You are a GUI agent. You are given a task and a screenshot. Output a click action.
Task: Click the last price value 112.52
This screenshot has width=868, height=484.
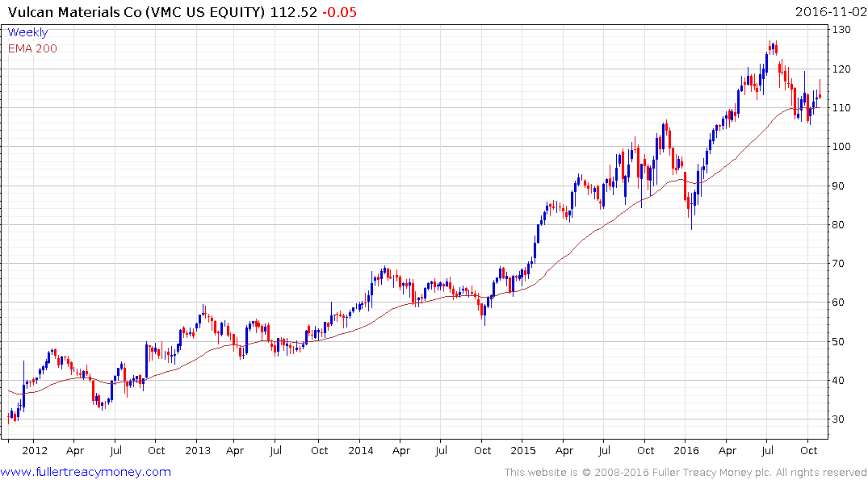293,11
